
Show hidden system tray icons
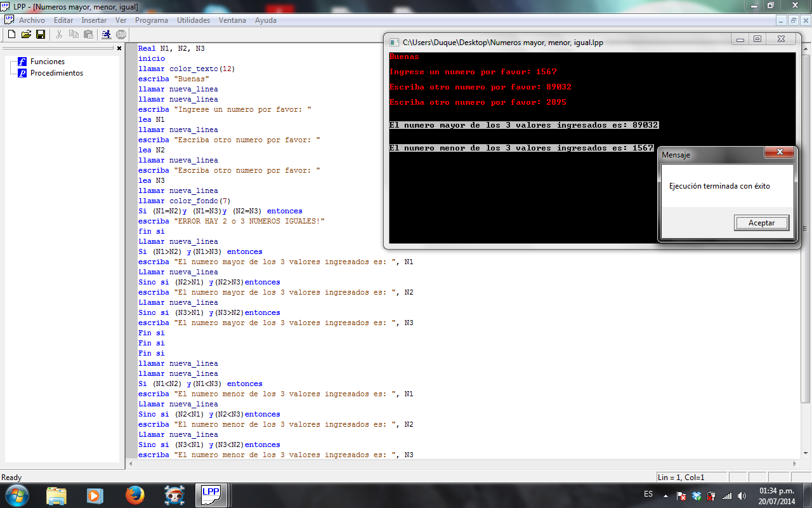click(x=665, y=495)
